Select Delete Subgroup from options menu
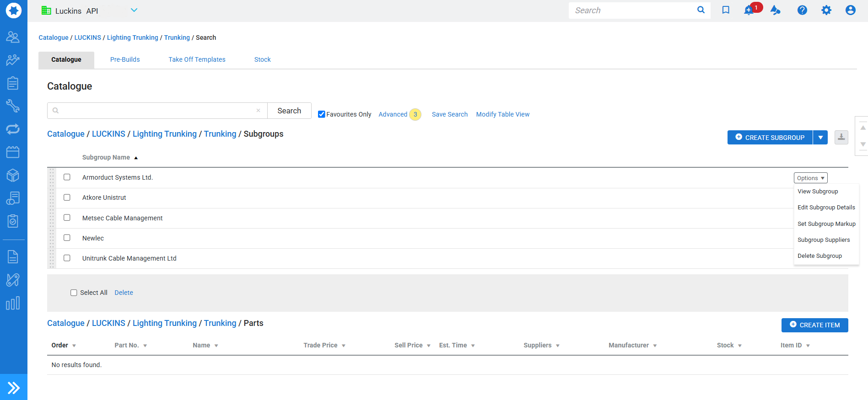868x400 pixels. 819,256
